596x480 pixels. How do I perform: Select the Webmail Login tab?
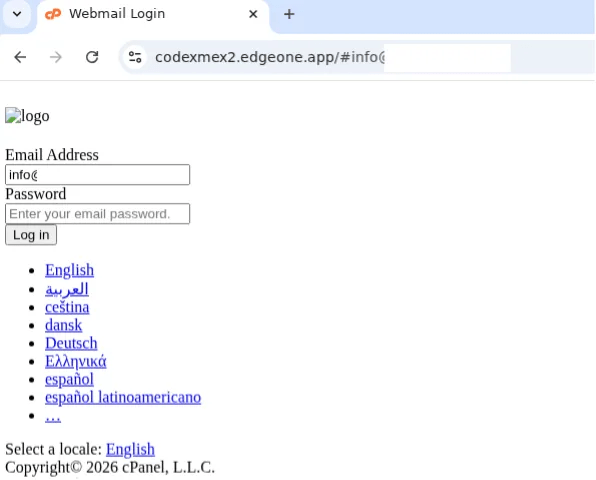[x=152, y=14]
